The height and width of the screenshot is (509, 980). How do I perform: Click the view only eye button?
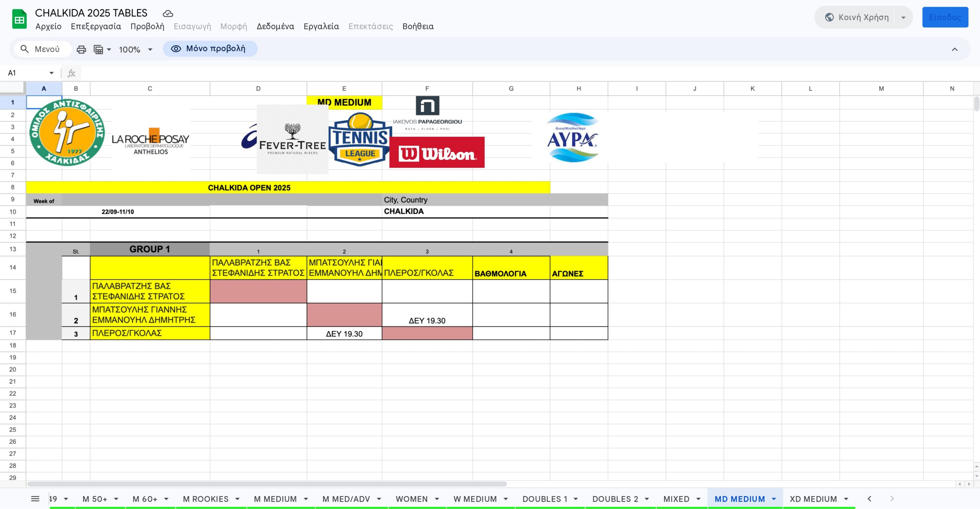(210, 49)
